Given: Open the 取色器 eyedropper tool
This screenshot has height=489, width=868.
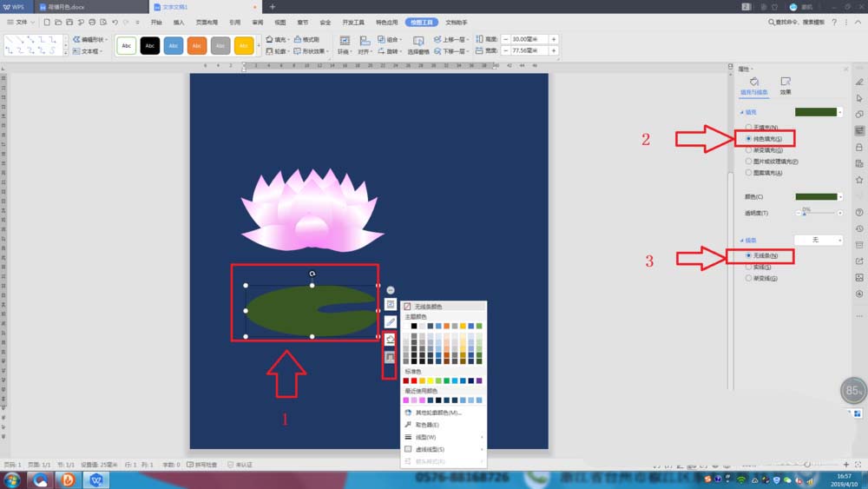Looking at the screenshot, I should [x=427, y=425].
